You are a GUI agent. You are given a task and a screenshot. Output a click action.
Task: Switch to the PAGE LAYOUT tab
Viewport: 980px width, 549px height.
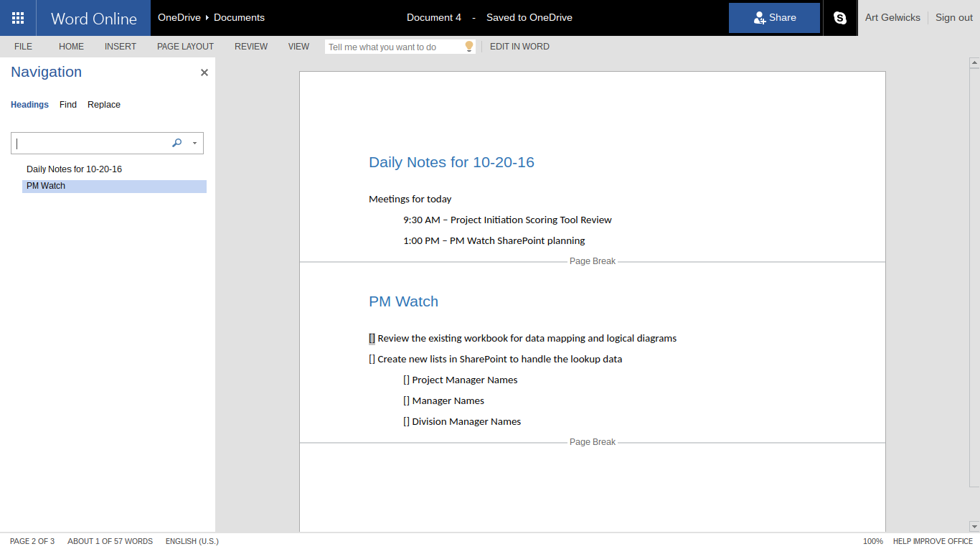click(186, 47)
